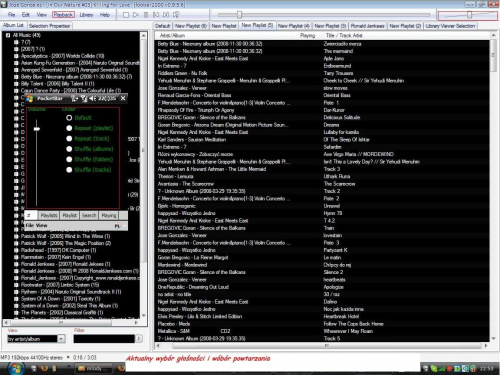Expand the Apocalyptica Worlds Collide album node
This screenshot has width=500, height=375.
click(16, 56)
